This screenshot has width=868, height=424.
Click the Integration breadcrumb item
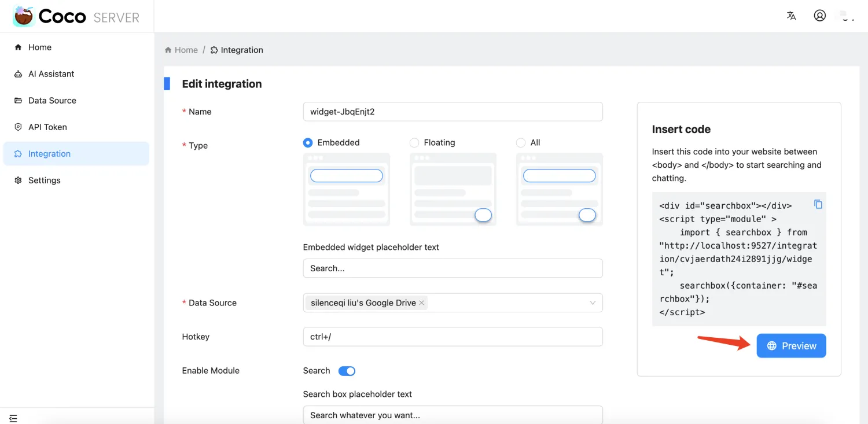237,50
